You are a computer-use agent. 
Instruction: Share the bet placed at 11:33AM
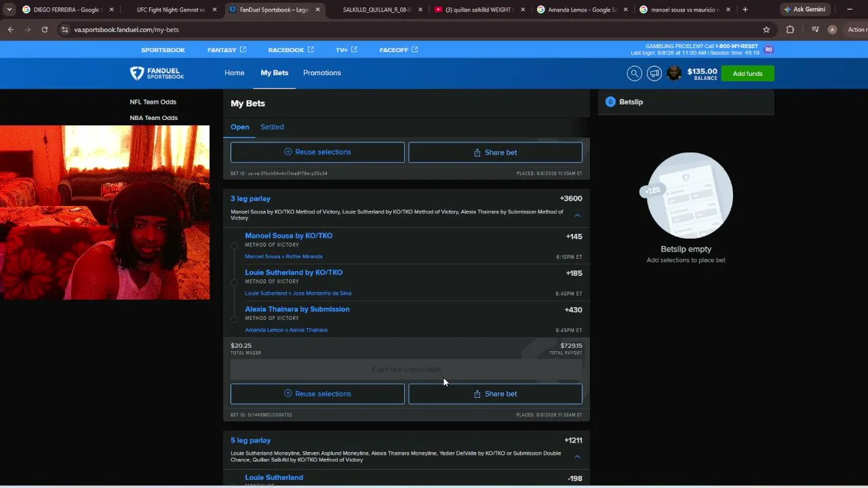click(495, 152)
